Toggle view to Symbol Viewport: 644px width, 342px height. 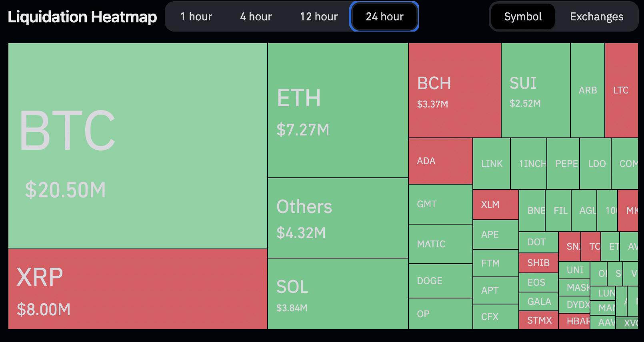(523, 17)
